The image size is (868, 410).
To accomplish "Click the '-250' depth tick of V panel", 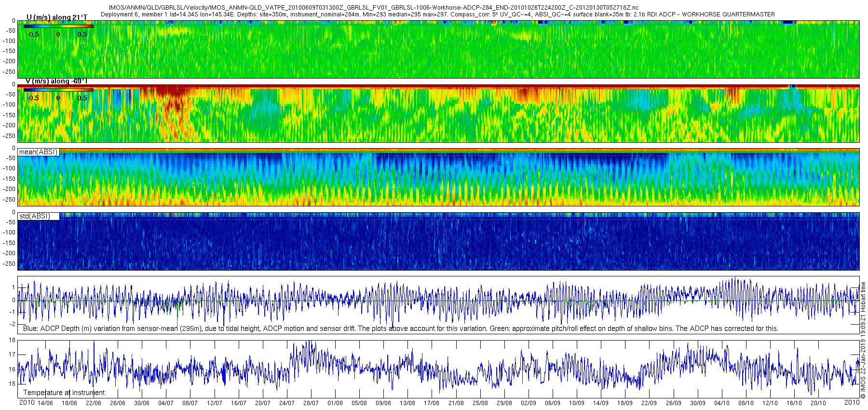I will (x=9, y=136).
